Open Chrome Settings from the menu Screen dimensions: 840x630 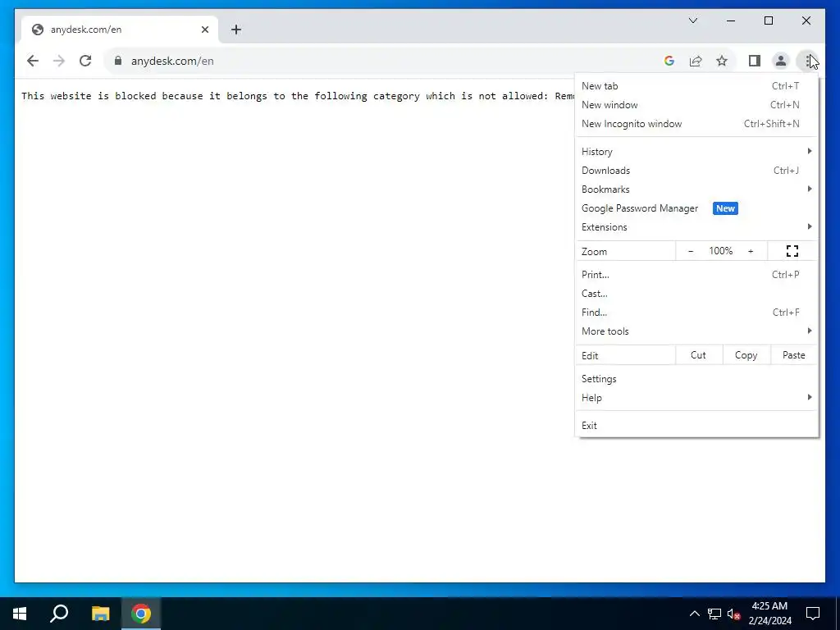(696, 379)
